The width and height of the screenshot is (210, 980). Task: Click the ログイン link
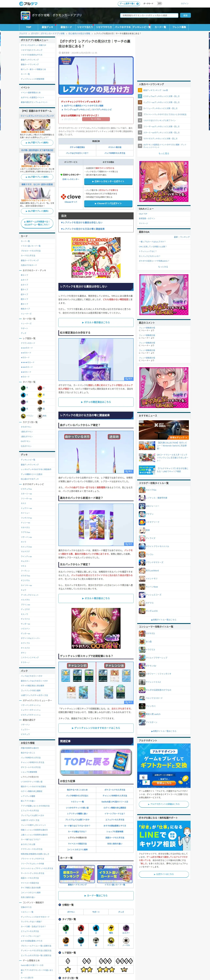tap(185, 3)
